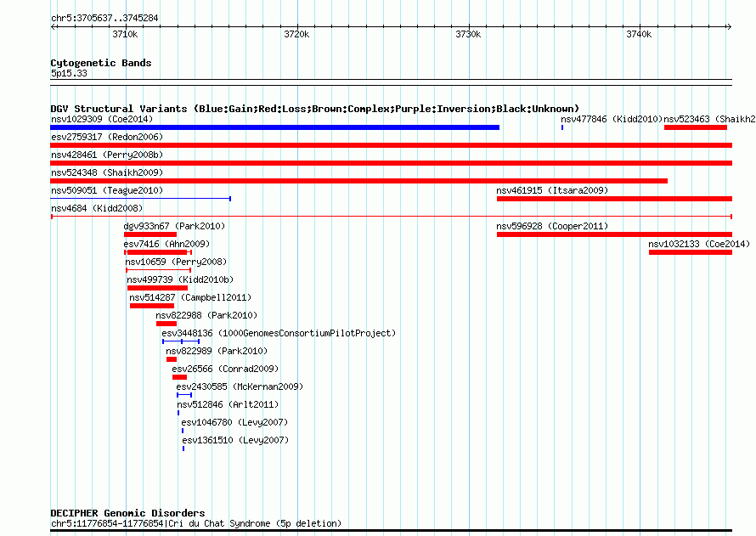This screenshot has height=536, width=756.
Task: Click the 3720k ruler tick label
Action: click(x=296, y=34)
